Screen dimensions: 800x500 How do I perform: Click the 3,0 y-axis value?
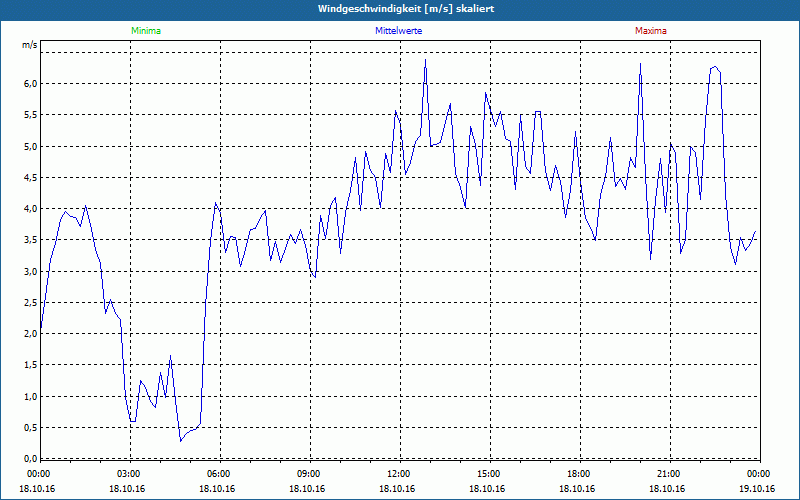[30, 271]
